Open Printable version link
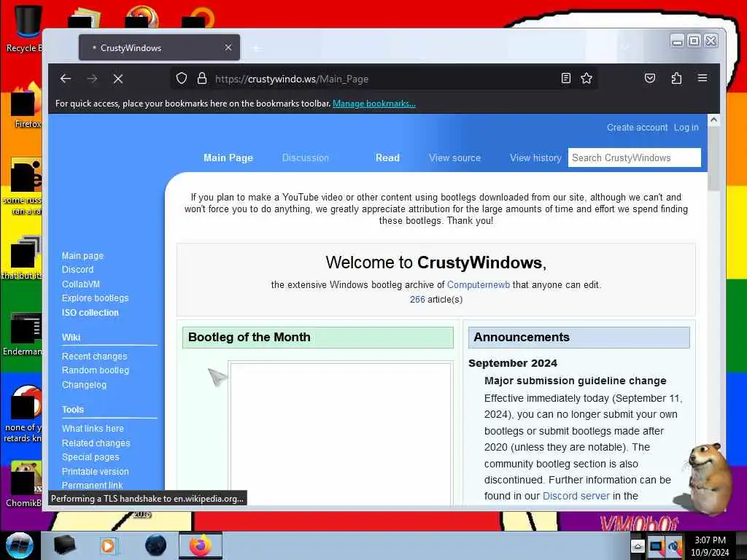 tap(96, 472)
